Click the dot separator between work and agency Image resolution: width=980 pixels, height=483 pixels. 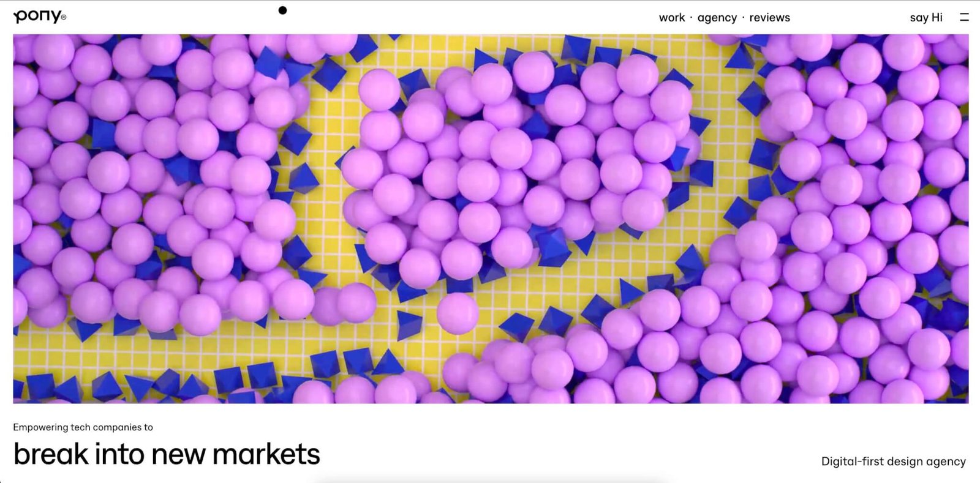691,17
